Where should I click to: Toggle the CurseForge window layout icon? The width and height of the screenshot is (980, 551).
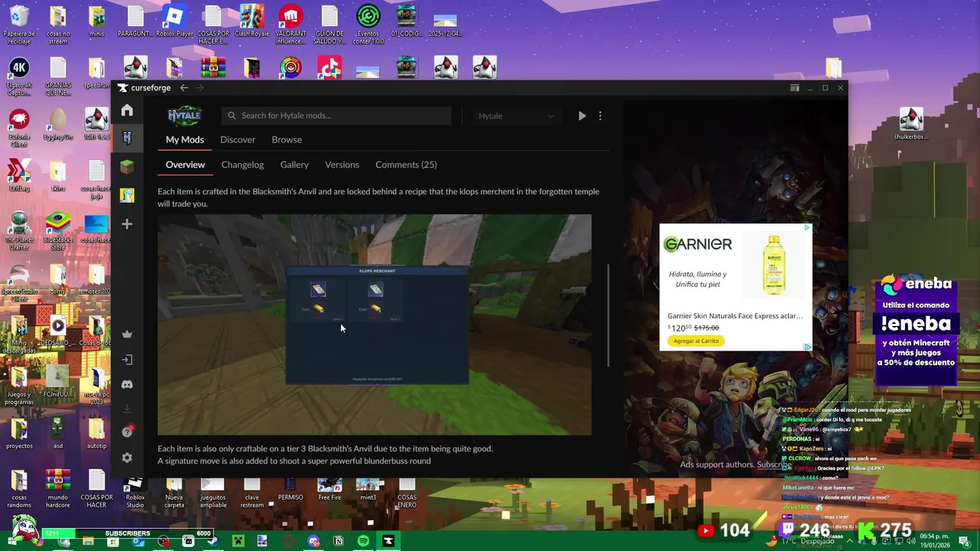point(795,88)
